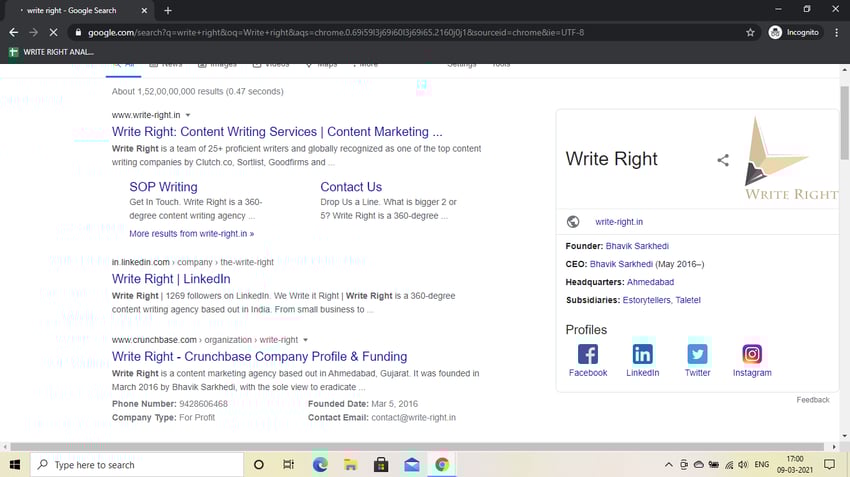Open the Contact Us sitelink

pyautogui.click(x=351, y=187)
